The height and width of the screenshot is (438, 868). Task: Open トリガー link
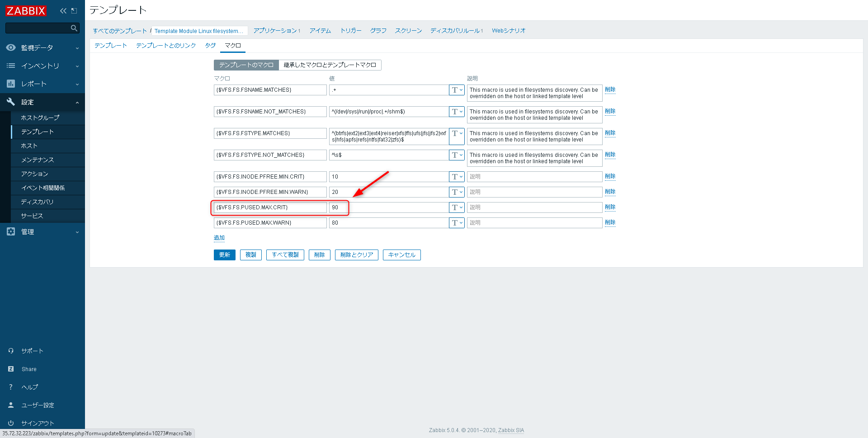[351, 31]
